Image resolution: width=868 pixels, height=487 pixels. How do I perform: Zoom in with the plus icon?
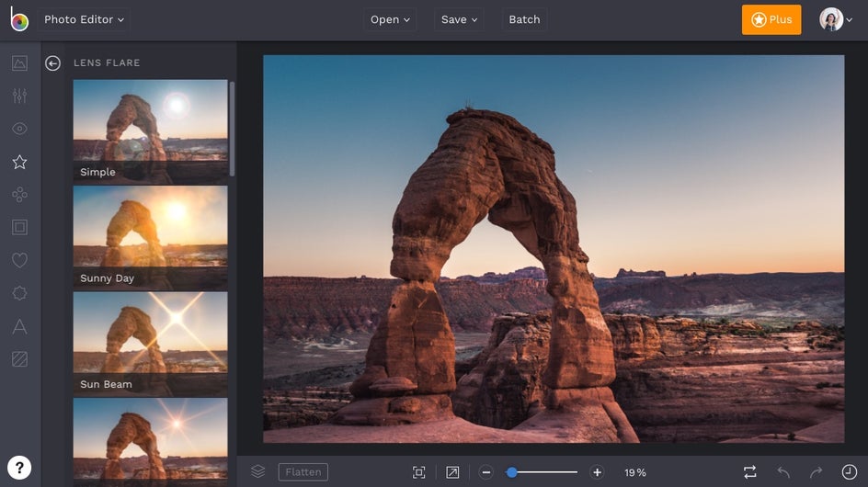point(597,472)
